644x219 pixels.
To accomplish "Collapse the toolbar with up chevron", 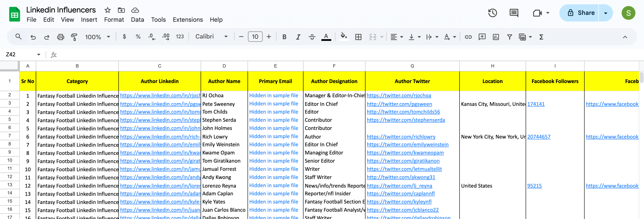I will (625, 37).
